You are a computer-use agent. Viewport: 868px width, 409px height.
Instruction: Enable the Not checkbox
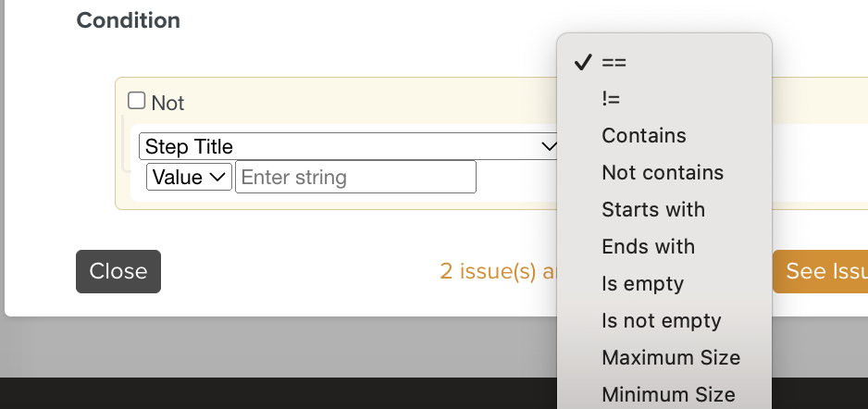coord(137,101)
